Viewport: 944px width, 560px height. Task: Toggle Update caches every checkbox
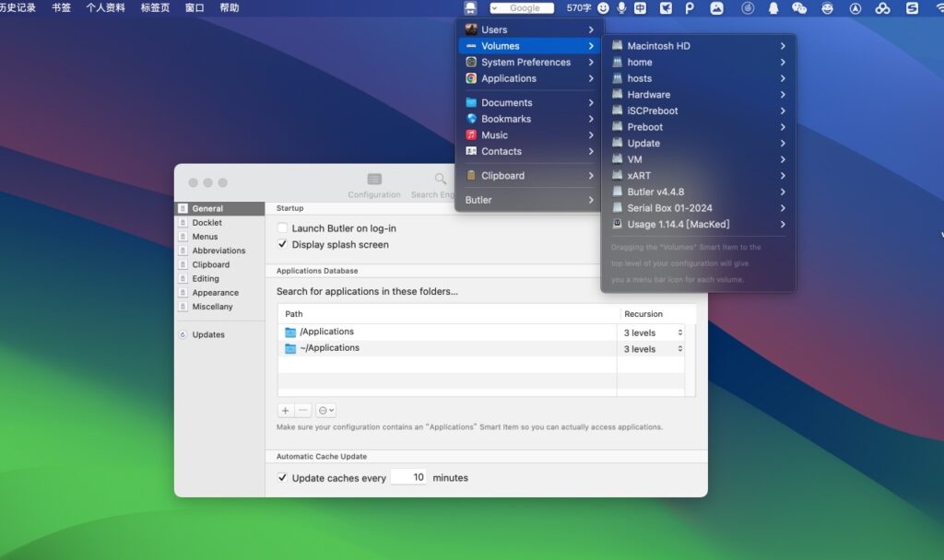pyautogui.click(x=283, y=478)
